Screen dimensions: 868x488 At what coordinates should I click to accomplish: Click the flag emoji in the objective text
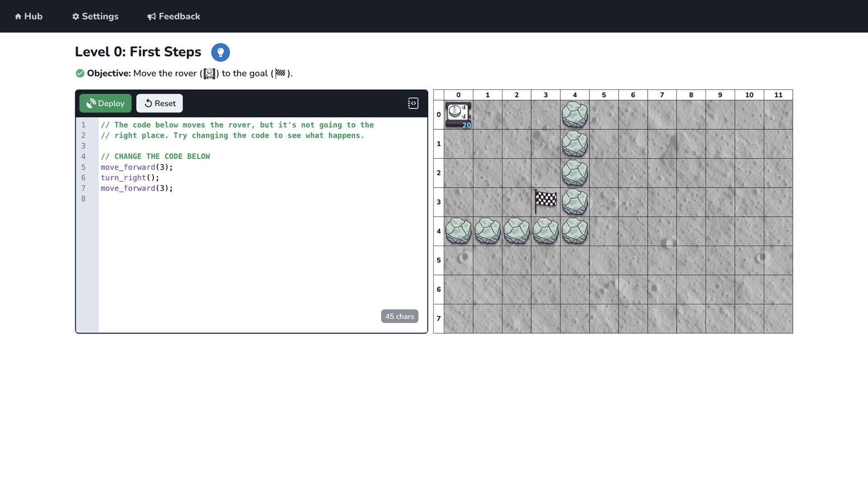[280, 73]
